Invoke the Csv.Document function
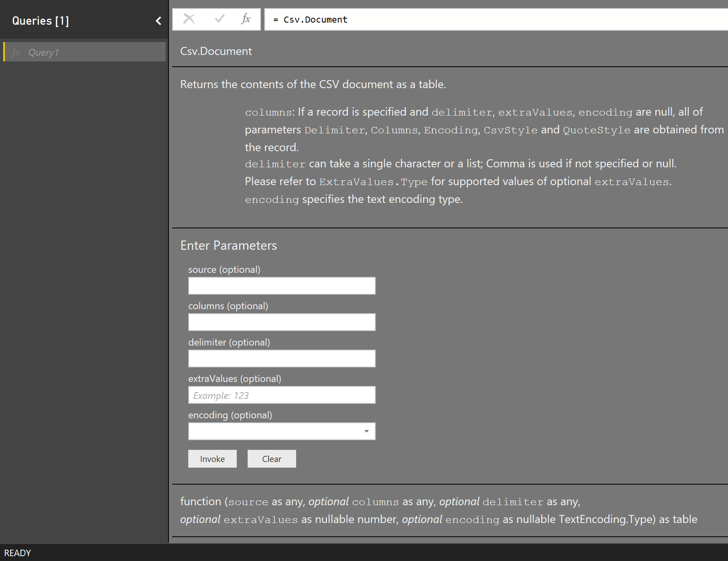The width and height of the screenshot is (728, 561). tap(212, 459)
